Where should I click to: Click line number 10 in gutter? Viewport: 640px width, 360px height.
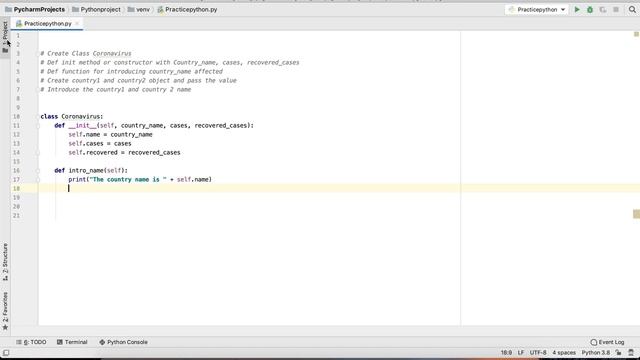click(16, 117)
